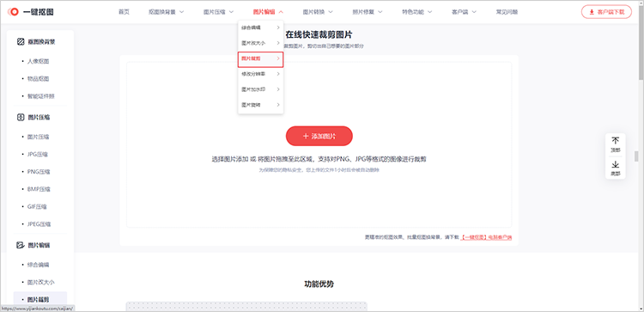The image size is (644, 312).
Task: Open the 照片修复 top navigation dropdown
Action: tap(368, 12)
